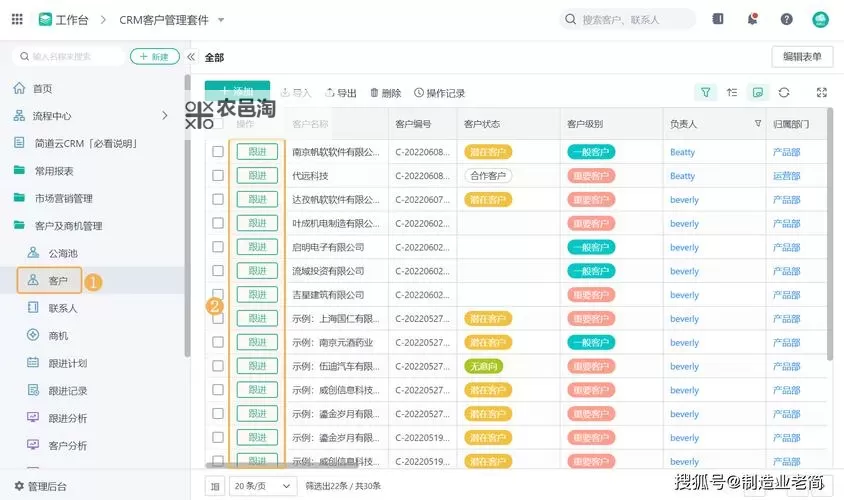Open the contacts book icon in top bar
This screenshot has width=844, height=500.
(718, 19)
